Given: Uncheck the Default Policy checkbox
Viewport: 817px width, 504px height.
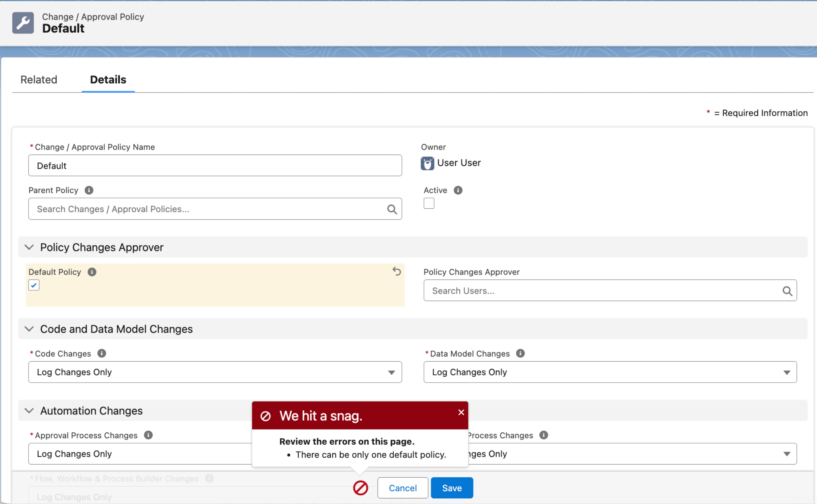Looking at the screenshot, I should coord(34,285).
